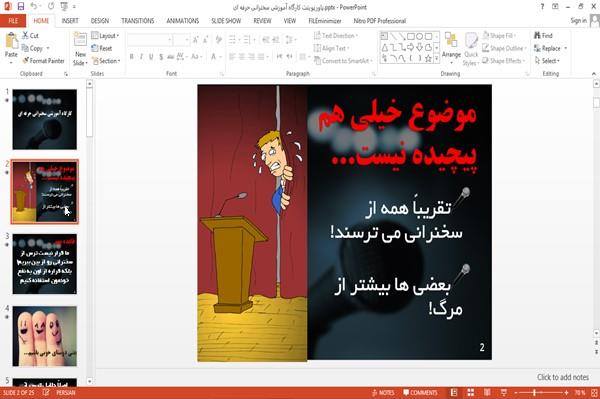600x399 pixels.
Task: Fit the slide to the current window
Action: pos(594,393)
